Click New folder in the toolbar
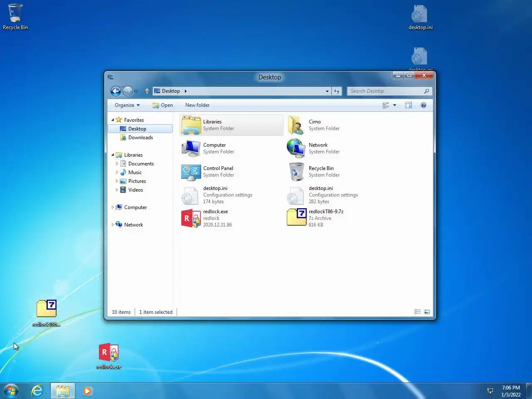Image resolution: width=532 pixels, height=399 pixels. coord(197,105)
